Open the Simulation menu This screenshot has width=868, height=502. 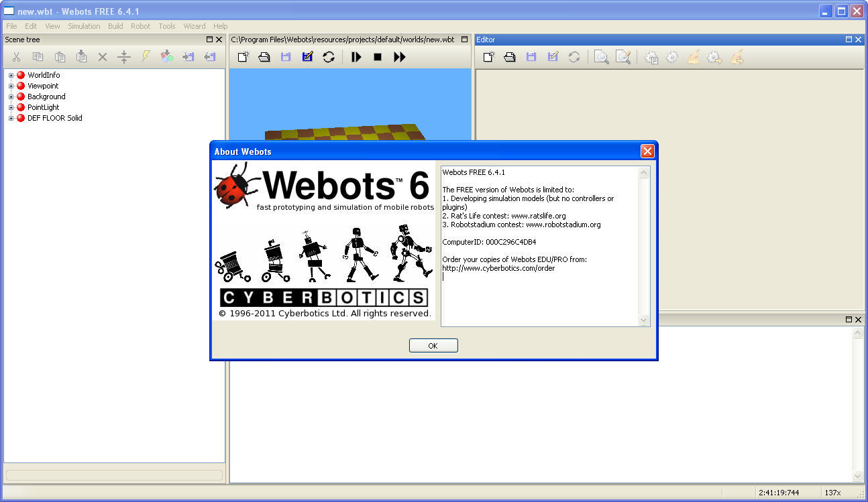pos(84,26)
